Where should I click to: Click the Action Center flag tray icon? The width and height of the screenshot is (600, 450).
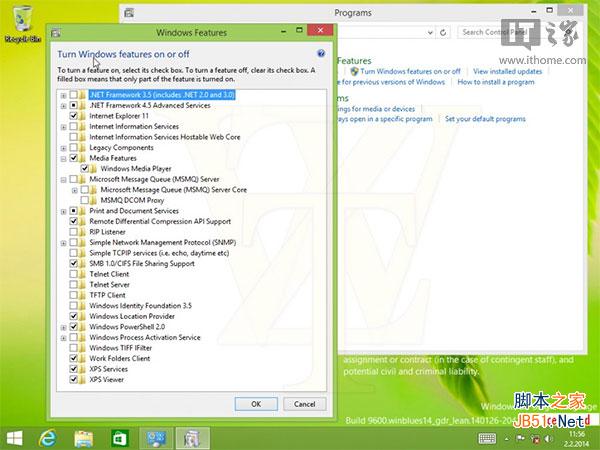pyautogui.click(x=521, y=439)
